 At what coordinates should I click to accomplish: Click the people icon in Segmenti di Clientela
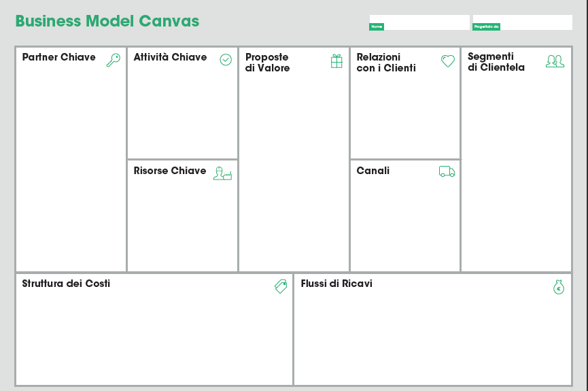[x=555, y=61]
